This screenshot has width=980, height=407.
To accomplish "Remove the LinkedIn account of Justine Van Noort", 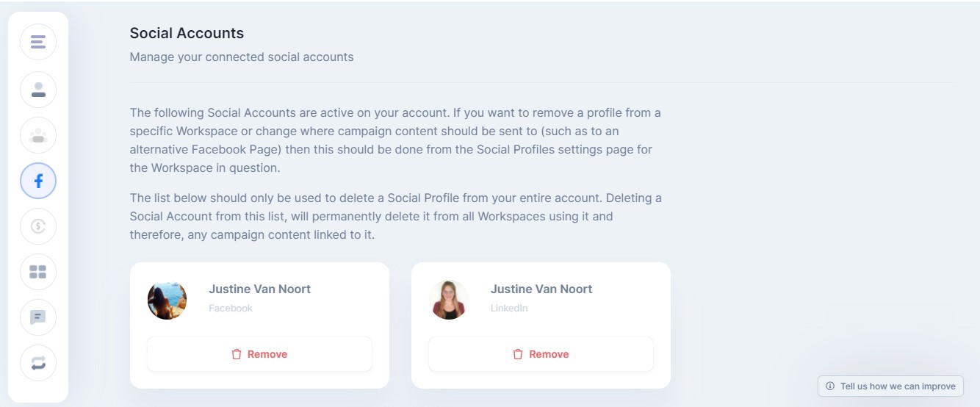I will coord(541,354).
